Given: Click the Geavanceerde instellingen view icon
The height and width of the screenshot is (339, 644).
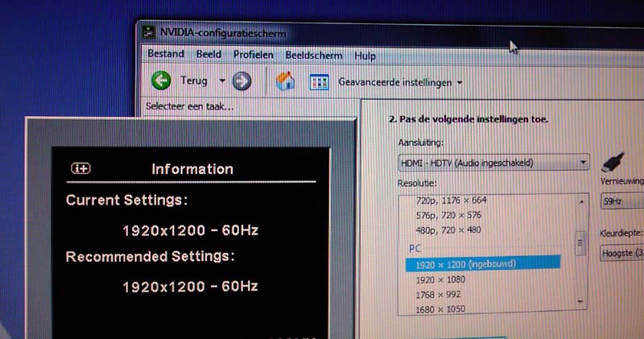Looking at the screenshot, I should (x=319, y=82).
